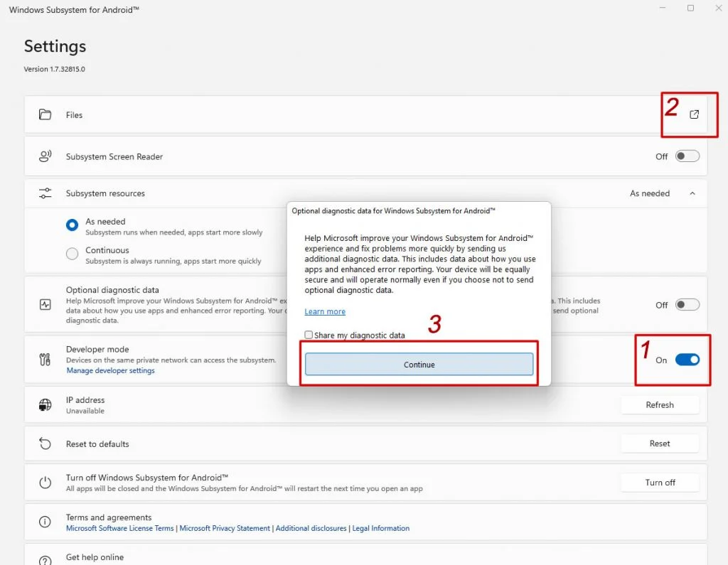The height and width of the screenshot is (565, 728).
Task: Click the Optional diagnostic data icon
Action: coord(45,305)
